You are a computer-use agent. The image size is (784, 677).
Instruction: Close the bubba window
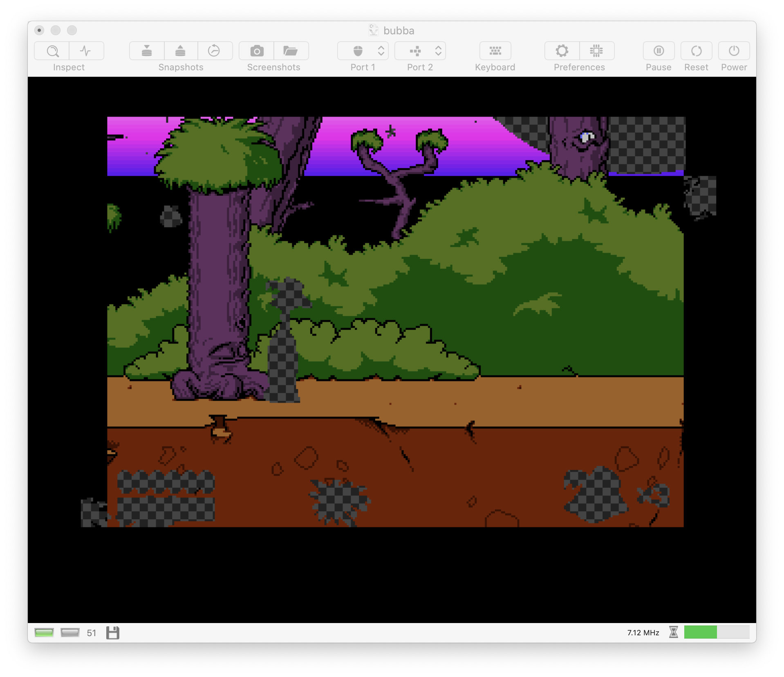[x=39, y=30]
